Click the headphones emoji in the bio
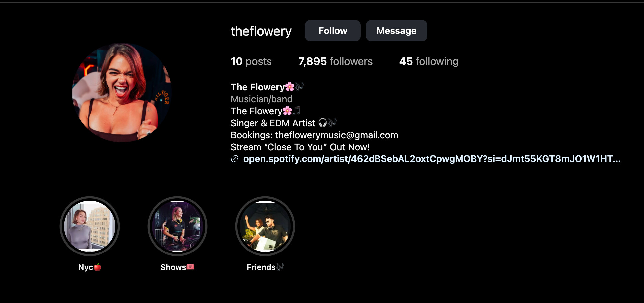The height and width of the screenshot is (303, 644). (323, 123)
